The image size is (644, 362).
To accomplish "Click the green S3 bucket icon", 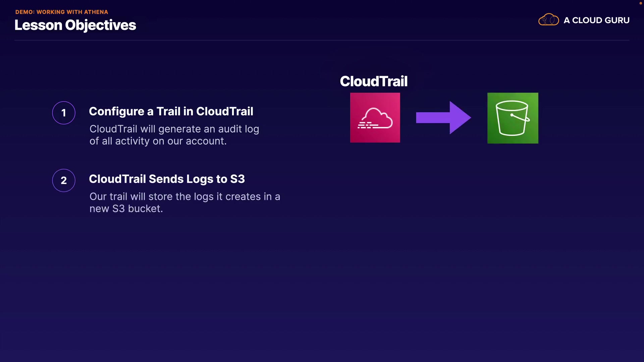I will (x=513, y=118).
